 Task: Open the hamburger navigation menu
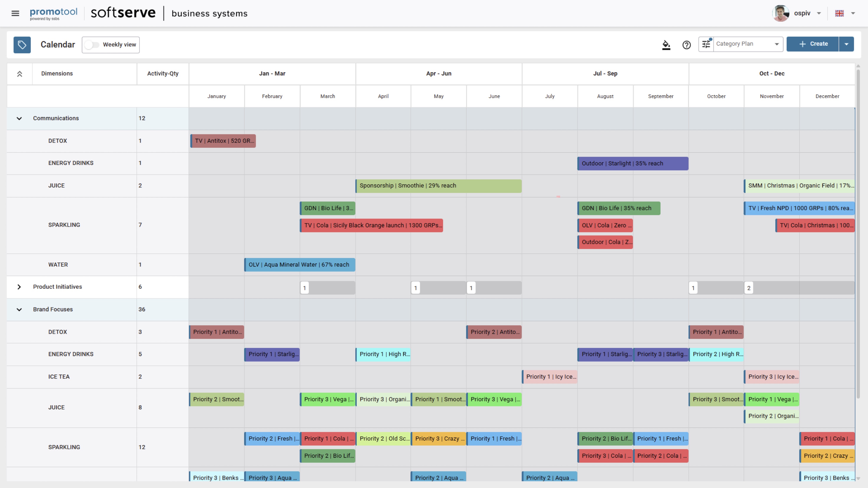[15, 13]
